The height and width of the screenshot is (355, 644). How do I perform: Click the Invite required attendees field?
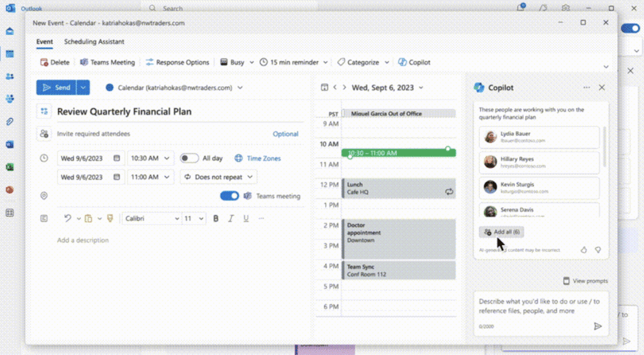point(93,134)
